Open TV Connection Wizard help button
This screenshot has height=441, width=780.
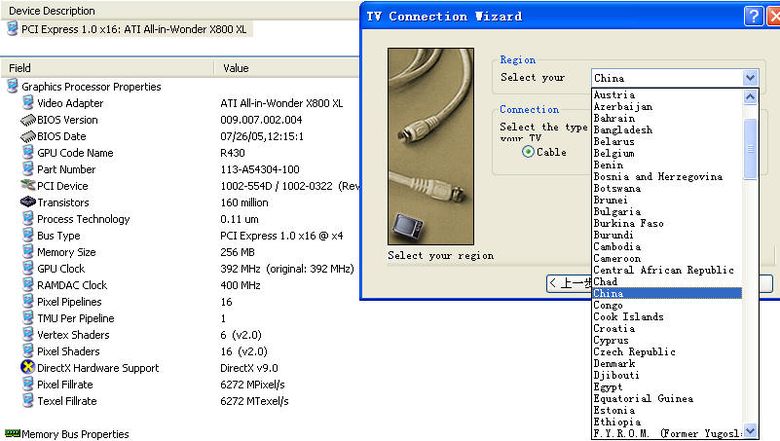[753, 16]
